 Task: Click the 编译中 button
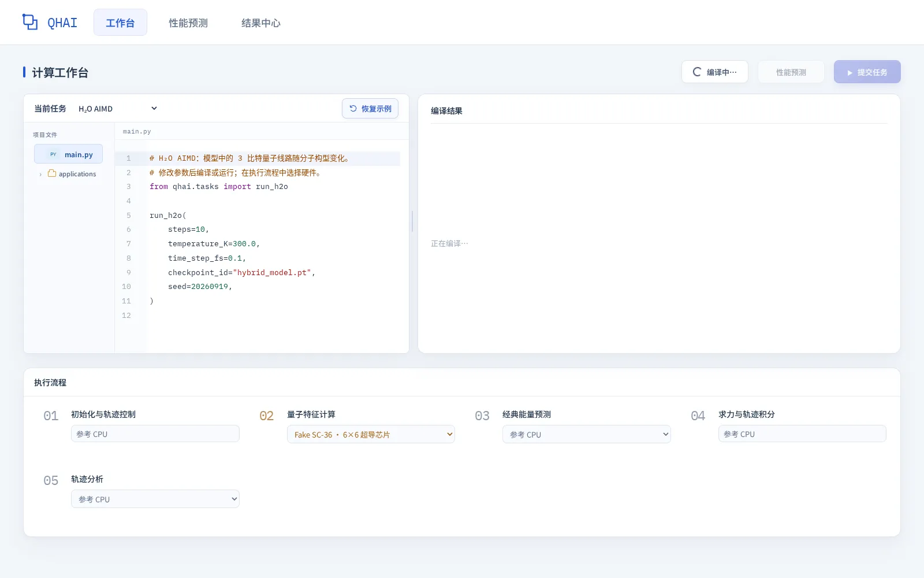[715, 72]
